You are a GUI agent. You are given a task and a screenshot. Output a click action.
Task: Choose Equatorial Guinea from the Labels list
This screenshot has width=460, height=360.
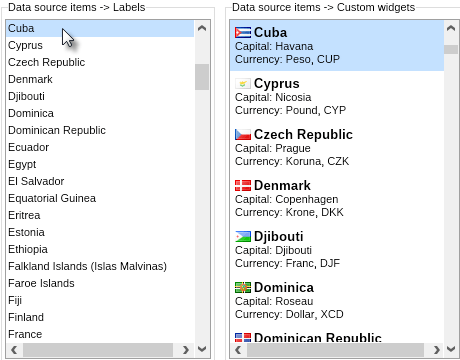coord(100,198)
